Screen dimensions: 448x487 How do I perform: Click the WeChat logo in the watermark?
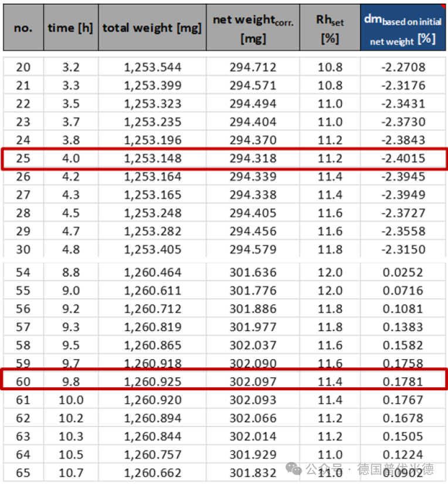[x=293, y=469]
